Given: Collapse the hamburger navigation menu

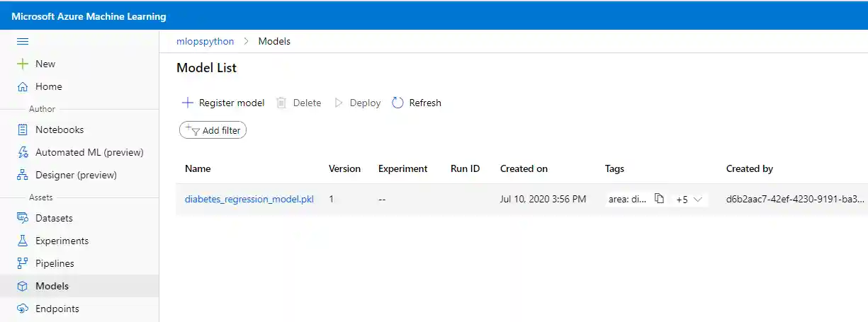Looking at the screenshot, I should pos(22,41).
